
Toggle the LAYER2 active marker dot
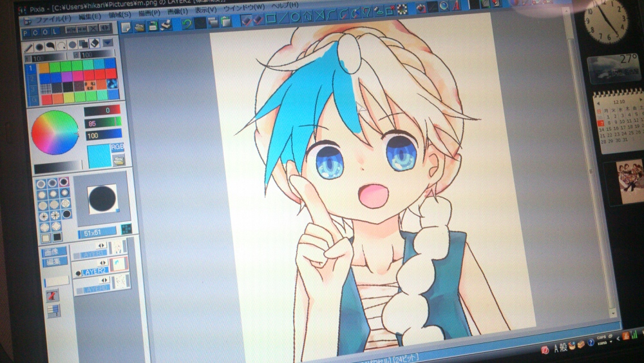[78, 273]
